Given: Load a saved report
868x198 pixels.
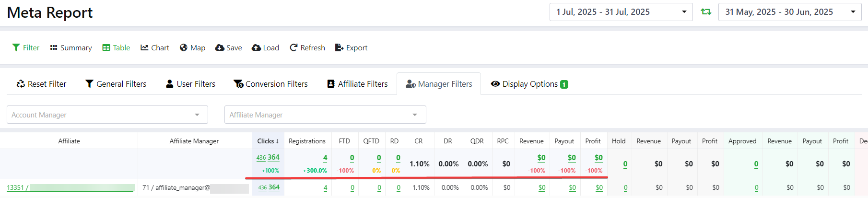Looking at the screenshot, I should click(x=265, y=48).
